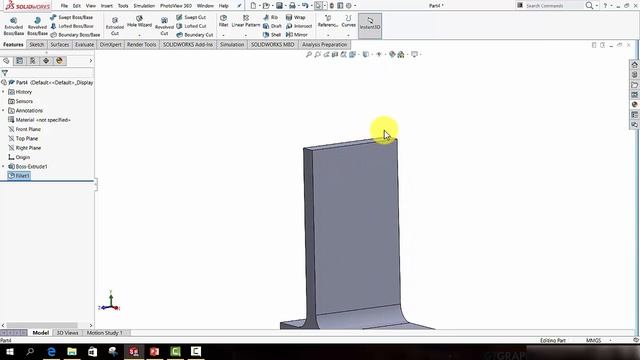This screenshot has height=360, width=640.
Task: Activate the Extruded Cut tool
Action: pos(115,26)
